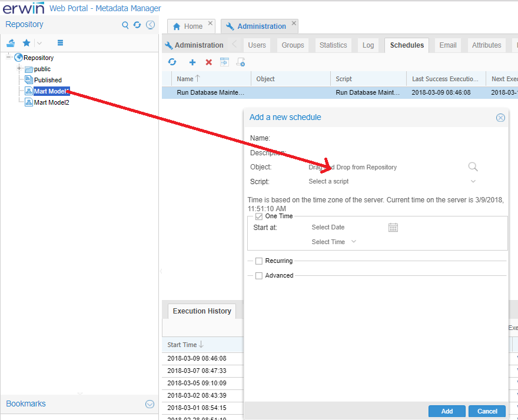Expand the public folder node
The width and height of the screenshot is (518, 420).
pyautogui.click(x=19, y=68)
